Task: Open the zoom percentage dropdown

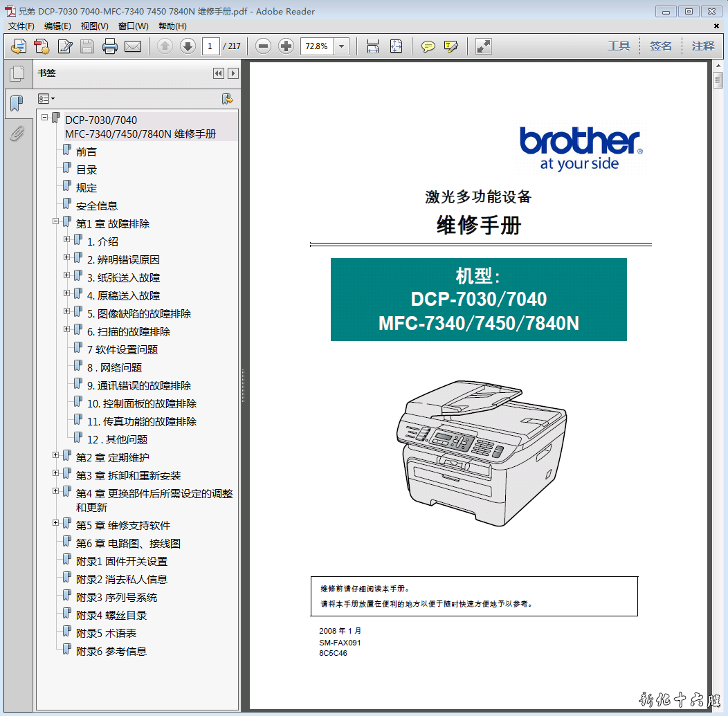Action: click(342, 46)
